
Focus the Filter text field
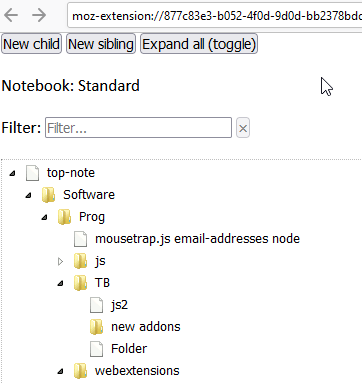click(138, 128)
